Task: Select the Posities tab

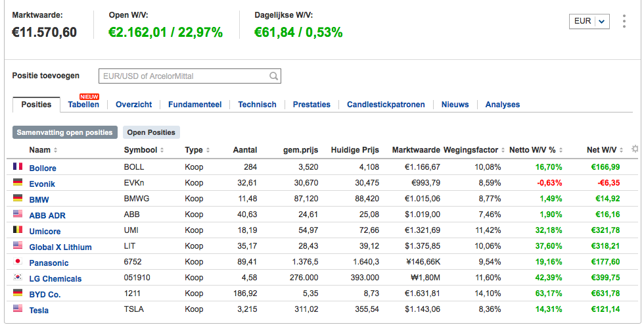Action: click(36, 105)
